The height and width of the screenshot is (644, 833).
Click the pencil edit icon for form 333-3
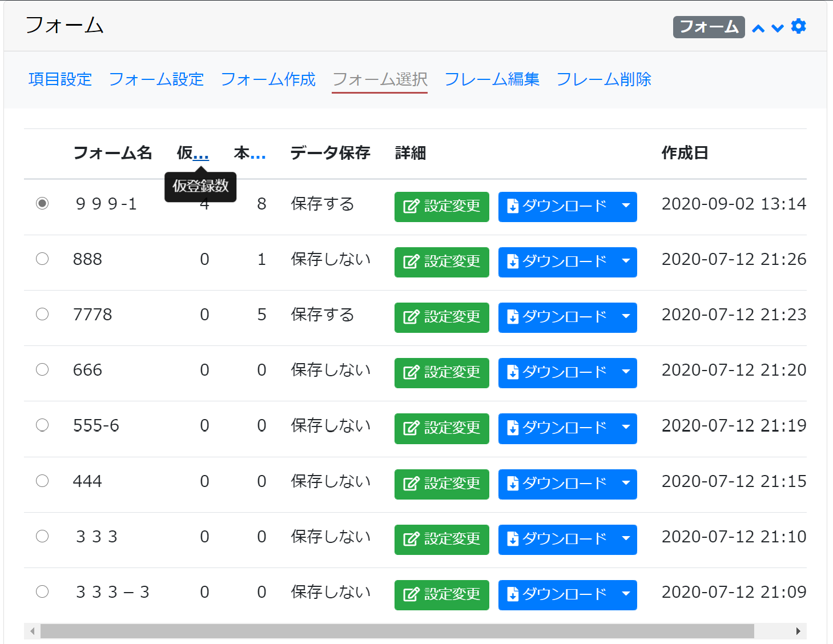[x=411, y=595]
